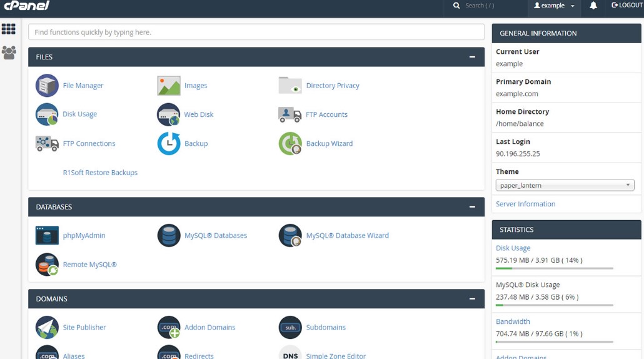Open the phpMyAdmin icon

[47, 235]
